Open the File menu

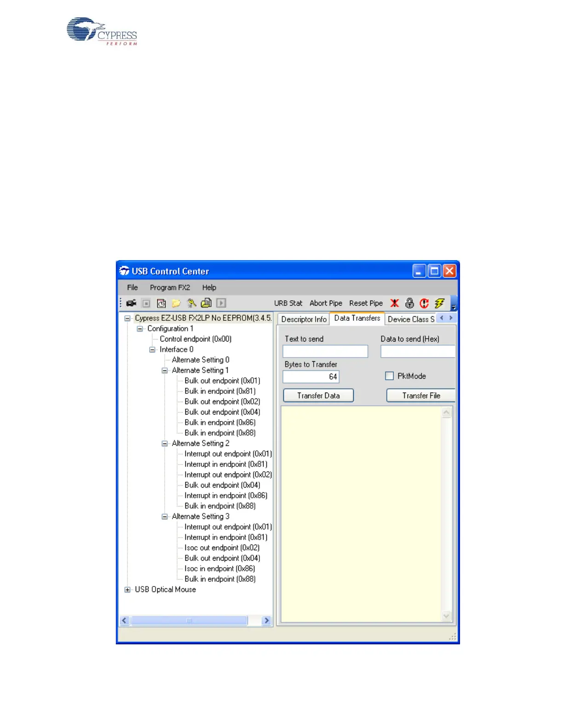[x=132, y=288]
